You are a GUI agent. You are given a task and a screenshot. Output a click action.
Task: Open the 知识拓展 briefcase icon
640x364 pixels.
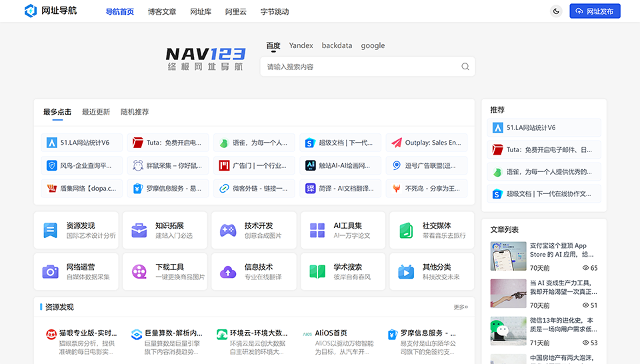click(x=139, y=231)
